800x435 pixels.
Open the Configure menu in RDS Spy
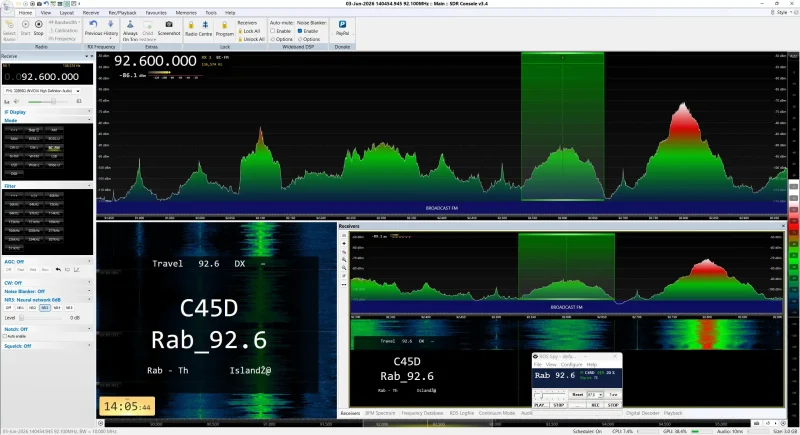[x=571, y=365]
